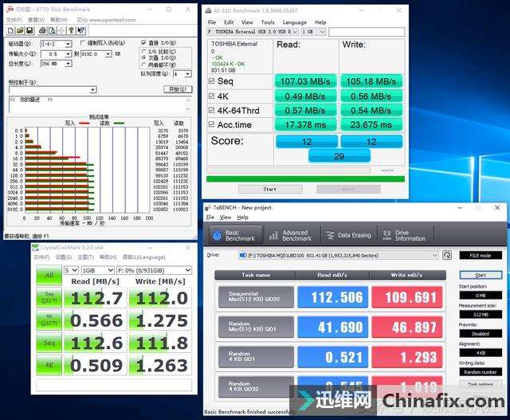Image resolution: width=510 pixels, height=420 pixels.
Task: Open the Tools menu in AS SSD
Action: (x=268, y=22)
